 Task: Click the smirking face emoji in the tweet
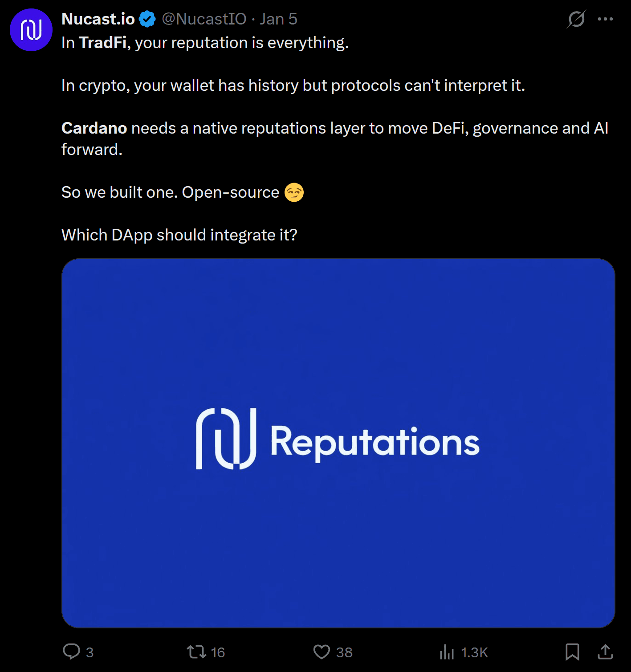294,192
